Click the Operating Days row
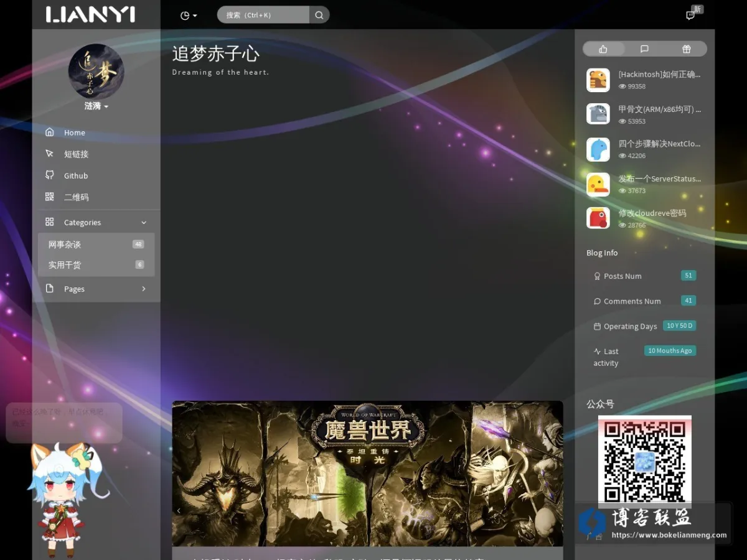 [x=644, y=326]
